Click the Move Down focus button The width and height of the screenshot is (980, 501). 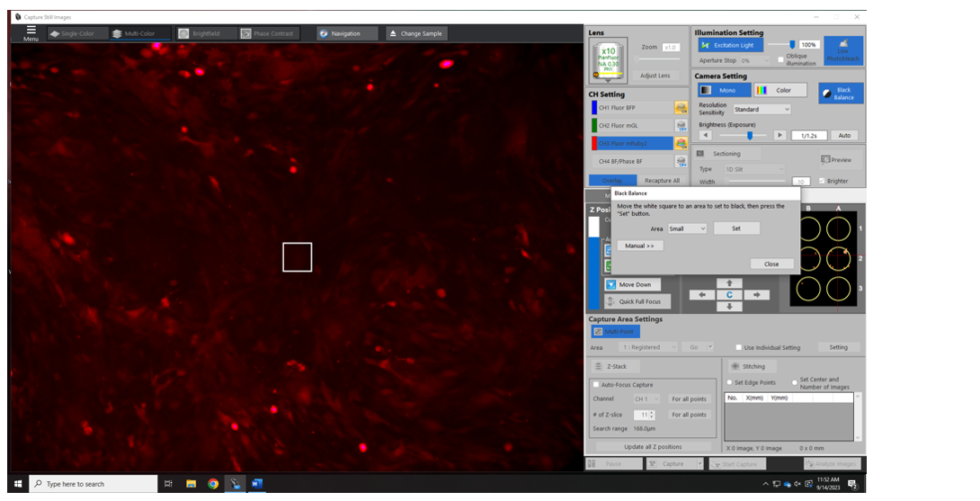[632, 284]
